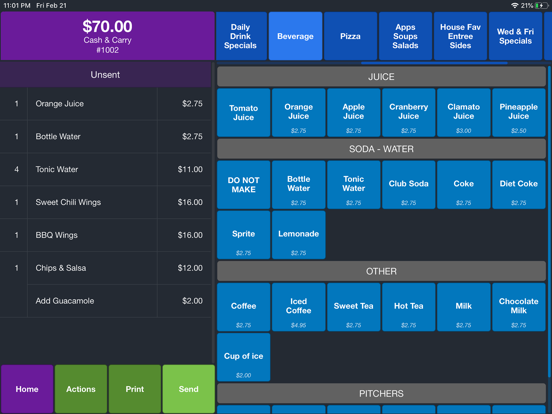The height and width of the screenshot is (414, 552).
Task: Add Club Soda to the order
Action: pos(409,185)
